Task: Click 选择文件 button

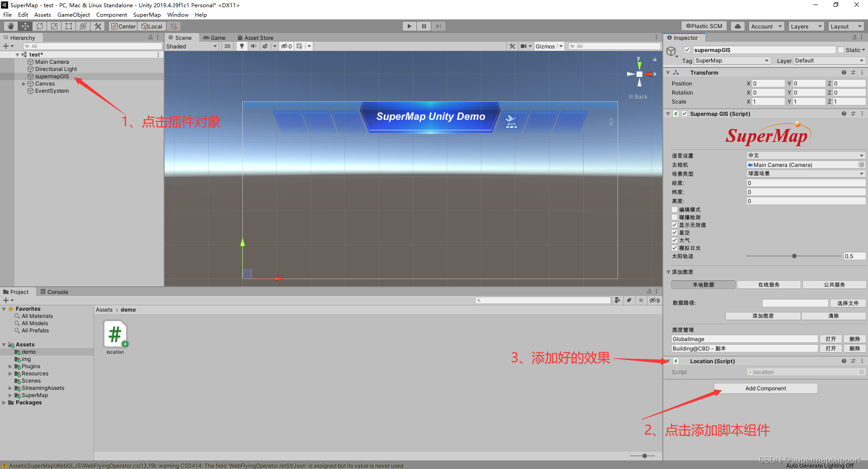Action: coord(848,303)
